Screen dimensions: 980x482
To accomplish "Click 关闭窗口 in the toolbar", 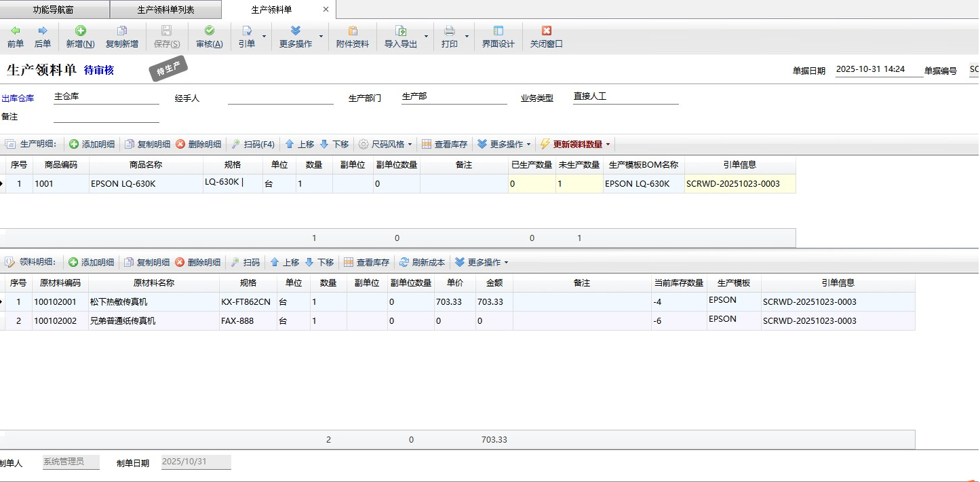I will [546, 37].
